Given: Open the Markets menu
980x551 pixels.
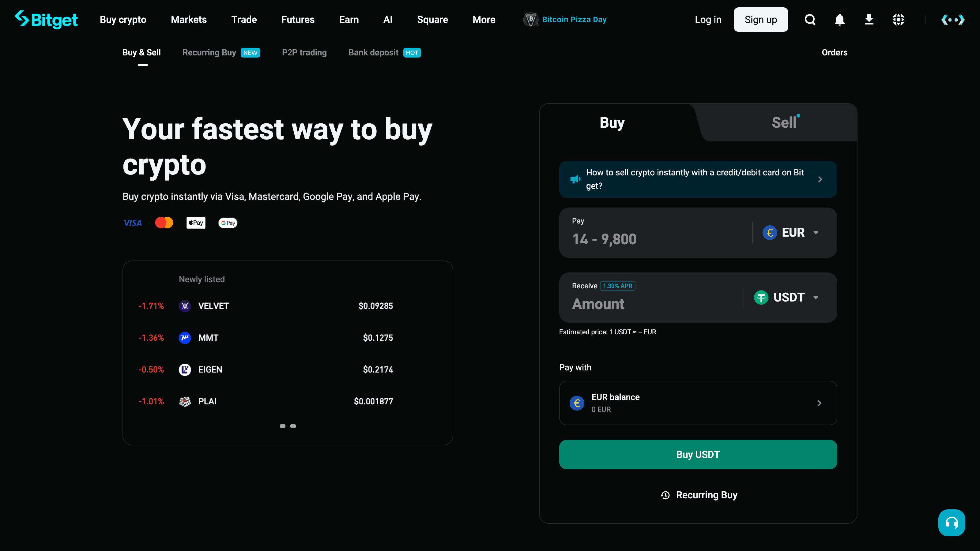Looking at the screenshot, I should click(189, 19).
